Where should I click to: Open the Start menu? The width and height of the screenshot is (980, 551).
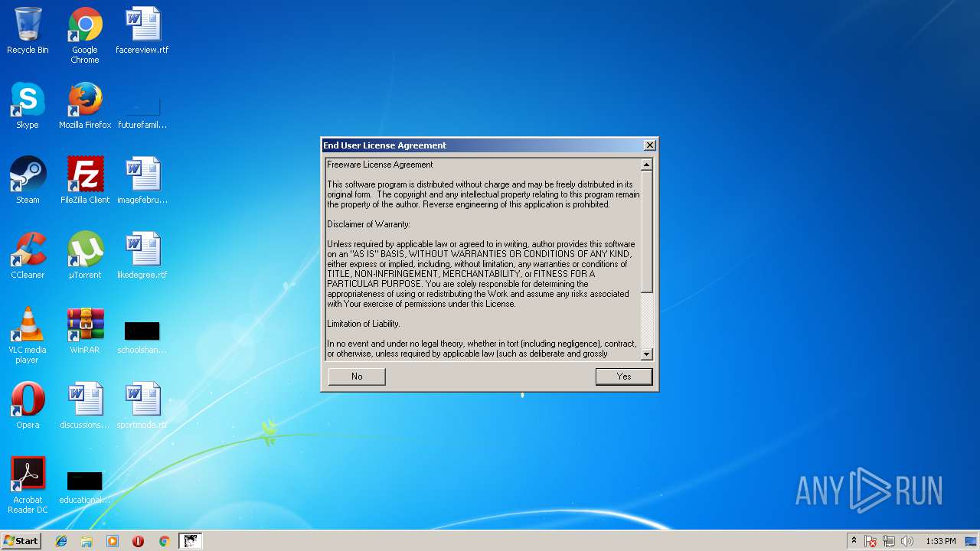click(x=21, y=541)
